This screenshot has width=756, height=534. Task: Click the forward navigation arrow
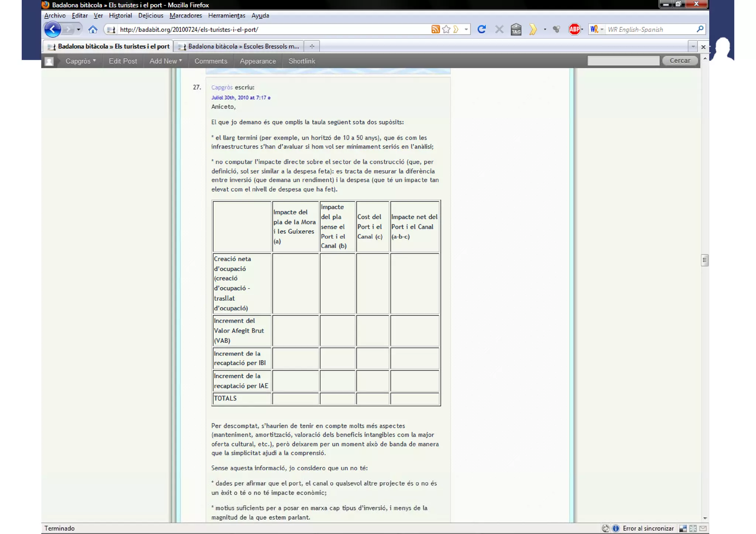pos(68,30)
